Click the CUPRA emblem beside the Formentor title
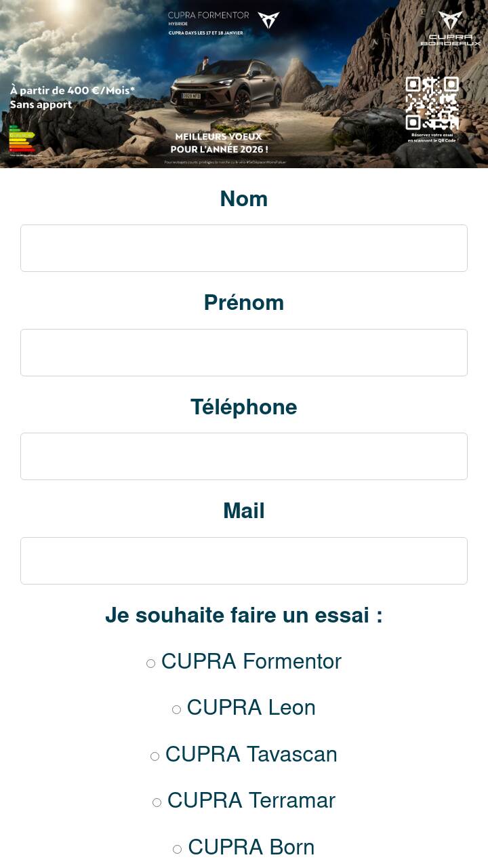The height and width of the screenshot is (868, 488). (x=268, y=20)
